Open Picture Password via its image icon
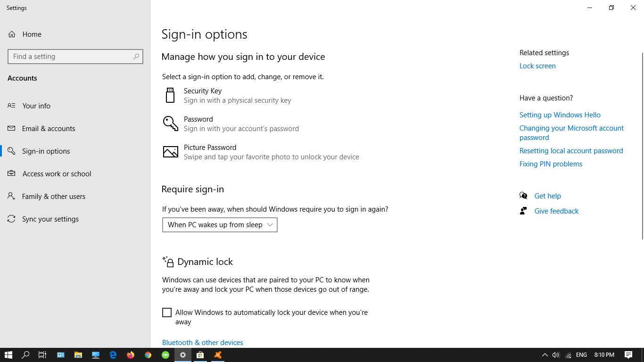 point(170,151)
